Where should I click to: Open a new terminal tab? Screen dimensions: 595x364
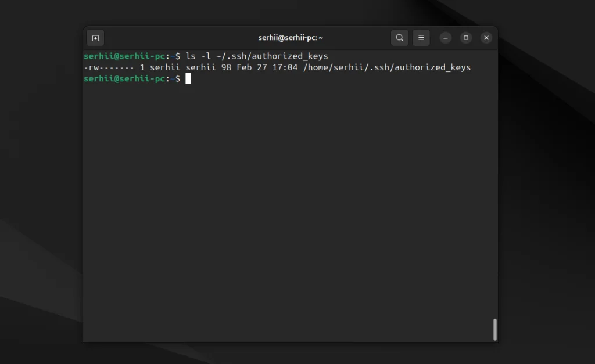pos(95,38)
